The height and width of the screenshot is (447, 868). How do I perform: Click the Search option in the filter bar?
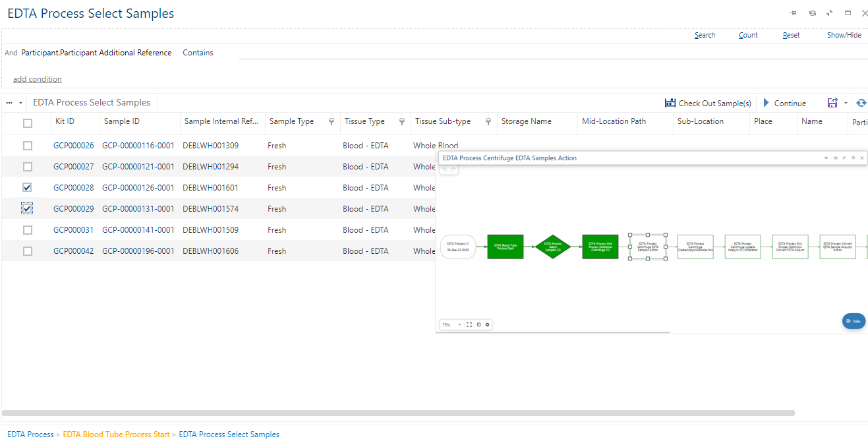point(705,36)
